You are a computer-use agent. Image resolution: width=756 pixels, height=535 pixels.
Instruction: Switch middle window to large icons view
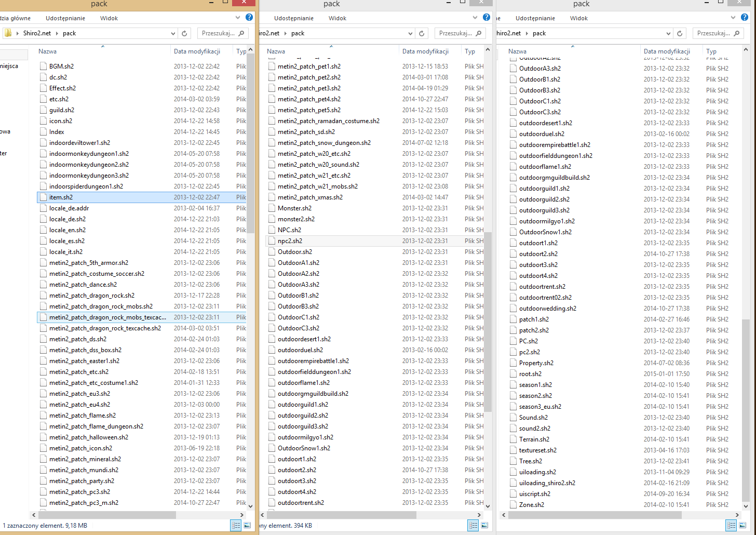pyautogui.click(x=484, y=526)
